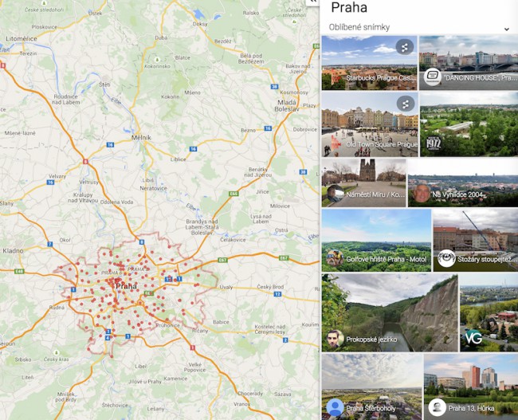This screenshot has height=420, width=518.
Task: Select Golfové hřiště Praha - Motol avatar
Action: tap(335, 258)
